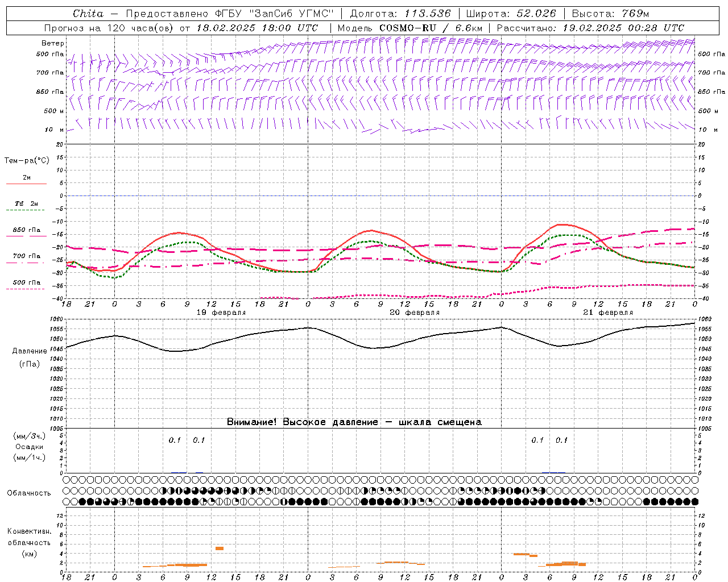Click the "Конвективн." convective panel label
Viewport: 728px width, 582px height.
(29, 531)
